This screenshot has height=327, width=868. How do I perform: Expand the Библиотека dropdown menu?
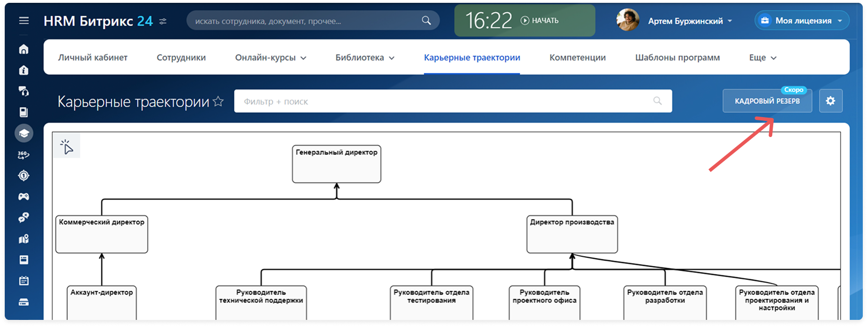[x=365, y=58]
